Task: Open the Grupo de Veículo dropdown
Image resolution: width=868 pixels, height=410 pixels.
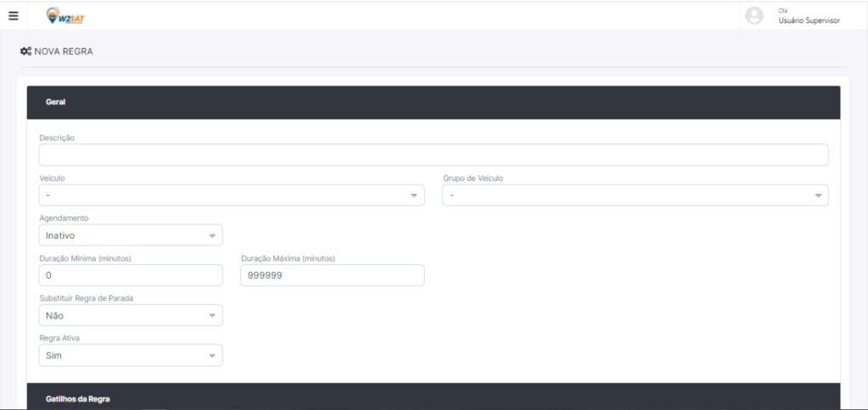Action: [635, 196]
